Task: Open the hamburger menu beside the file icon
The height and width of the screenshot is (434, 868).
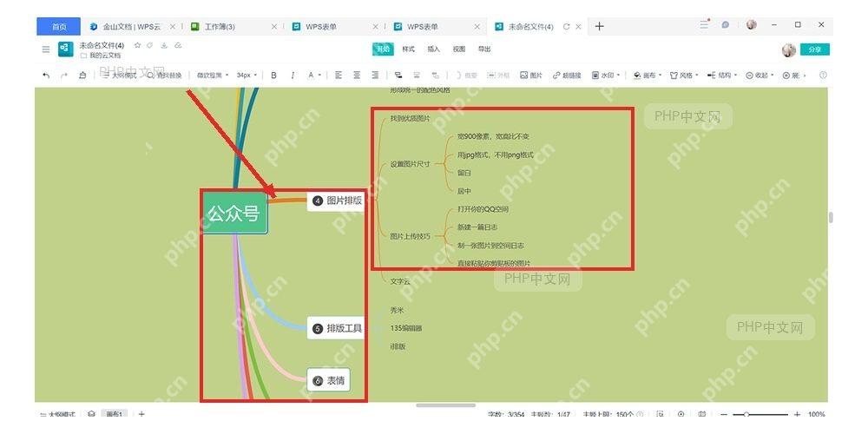Action: [46, 49]
